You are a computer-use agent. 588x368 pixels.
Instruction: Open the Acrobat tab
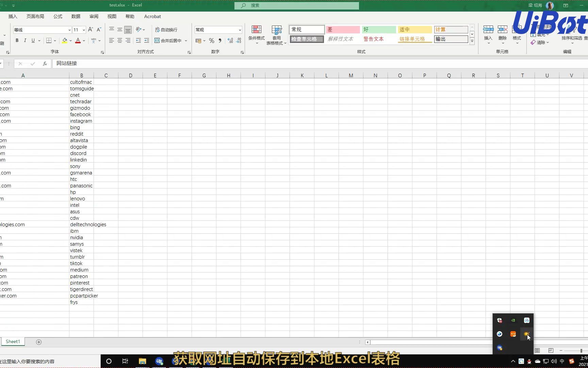(152, 16)
